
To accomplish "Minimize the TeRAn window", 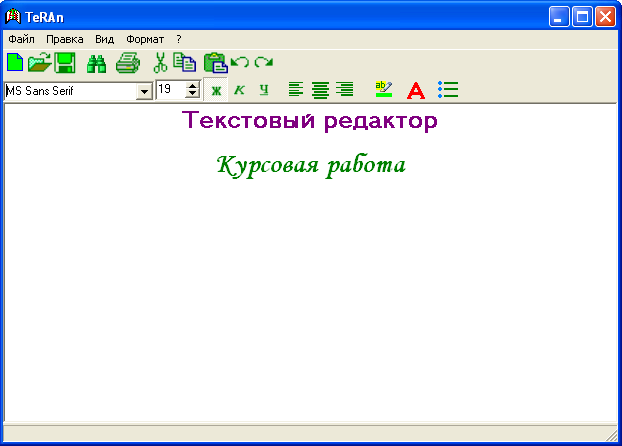I will click(x=559, y=17).
